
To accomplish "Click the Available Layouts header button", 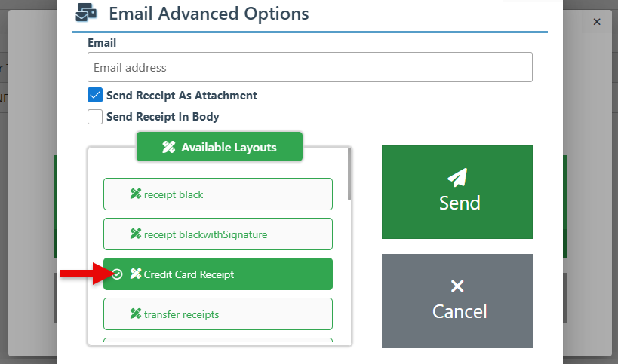I will point(220,148).
